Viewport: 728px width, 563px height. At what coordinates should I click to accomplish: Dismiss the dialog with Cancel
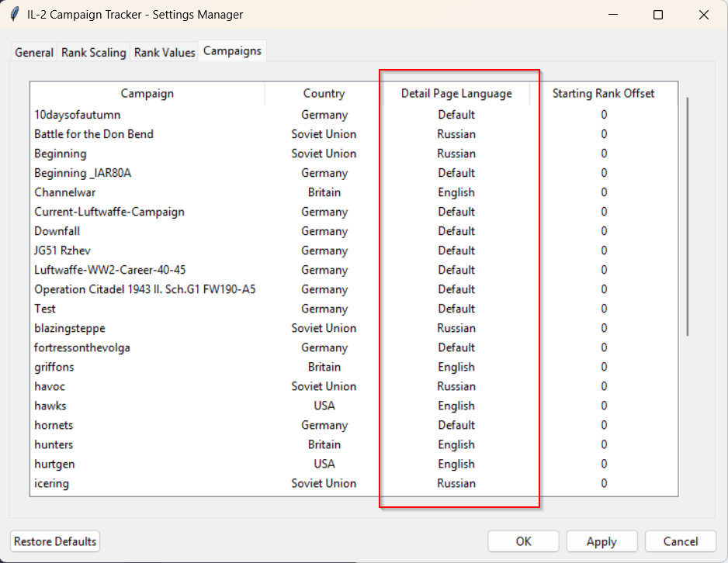tap(680, 541)
